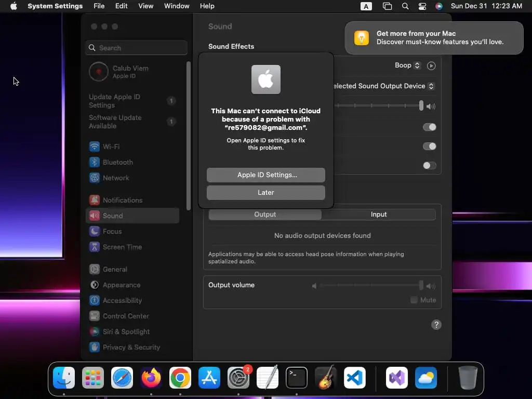This screenshot has width=532, height=399.
Task: Check the Mute checkbox
Action: coord(414,300)
